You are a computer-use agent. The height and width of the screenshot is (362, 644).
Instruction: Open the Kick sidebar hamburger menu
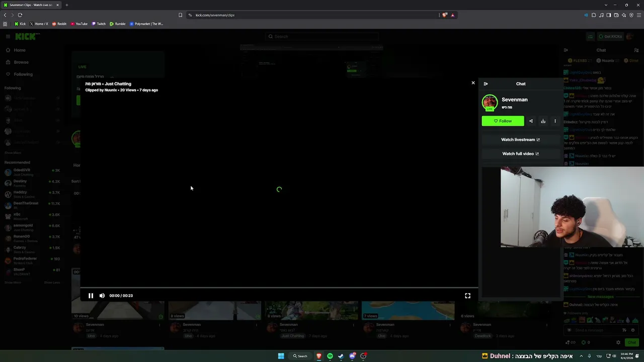pos(8,36)
